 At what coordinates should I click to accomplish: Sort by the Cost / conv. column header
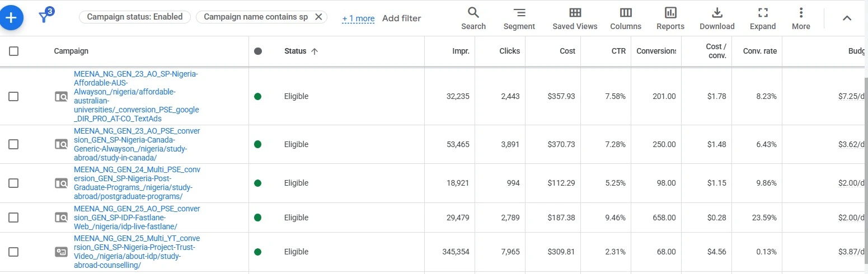716,51
